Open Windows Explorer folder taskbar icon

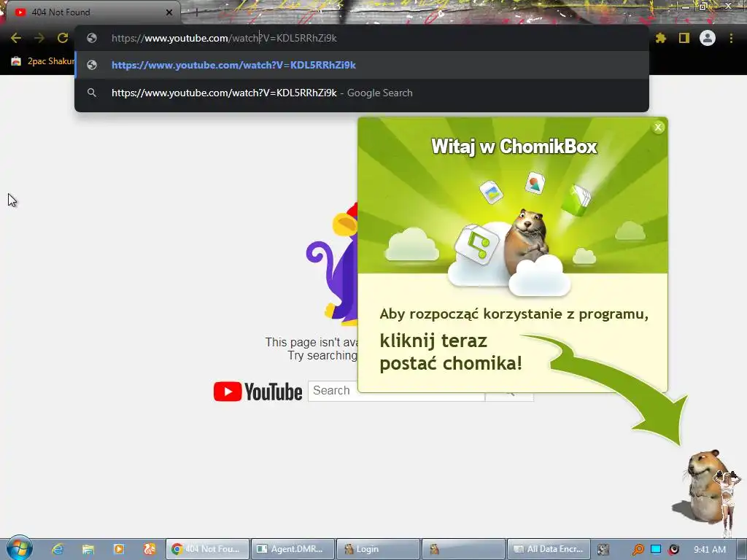coord(88,549)
